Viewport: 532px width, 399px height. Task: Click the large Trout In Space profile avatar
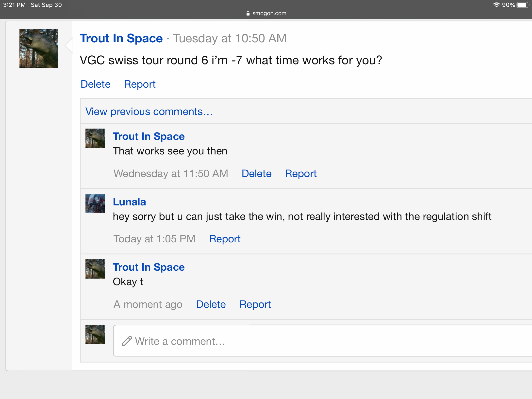point(39,48)
